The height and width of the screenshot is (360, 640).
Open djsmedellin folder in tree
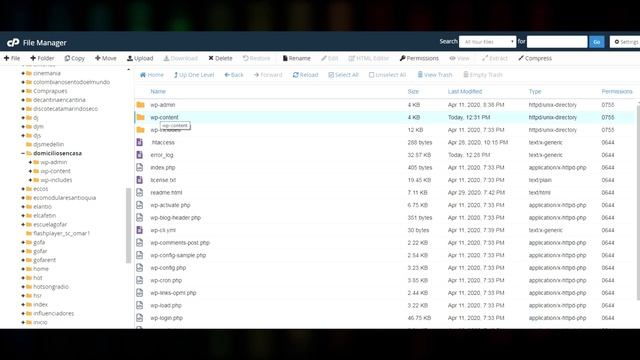(x=49, y=144)
